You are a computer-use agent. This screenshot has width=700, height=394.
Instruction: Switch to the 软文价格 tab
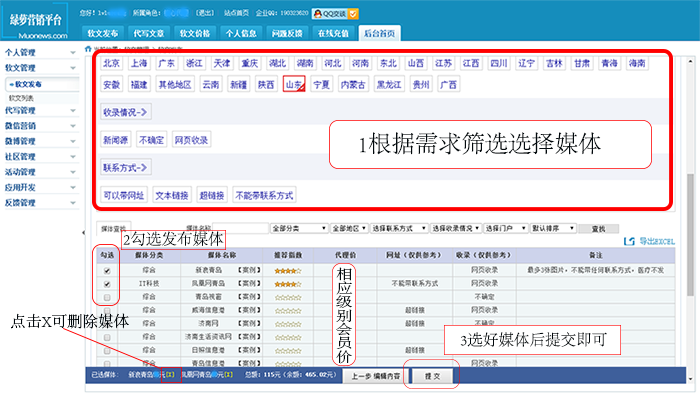click(x=195, y=33)
